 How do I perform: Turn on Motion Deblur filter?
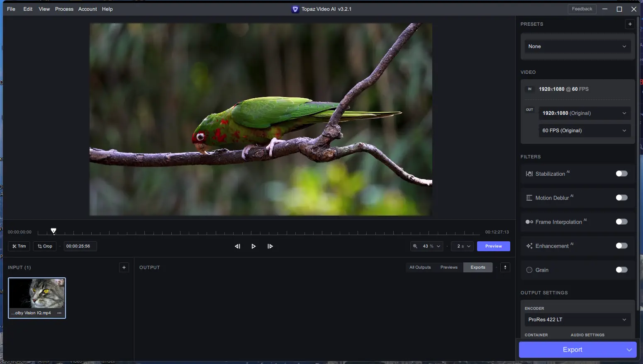point(621,198)
